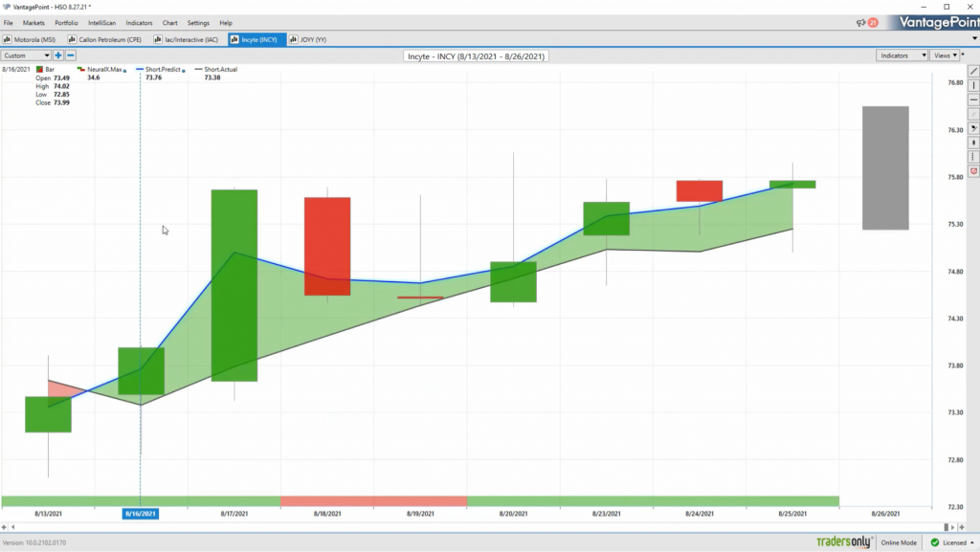
Task: Open the Chart menu
Action: [170, 22]
